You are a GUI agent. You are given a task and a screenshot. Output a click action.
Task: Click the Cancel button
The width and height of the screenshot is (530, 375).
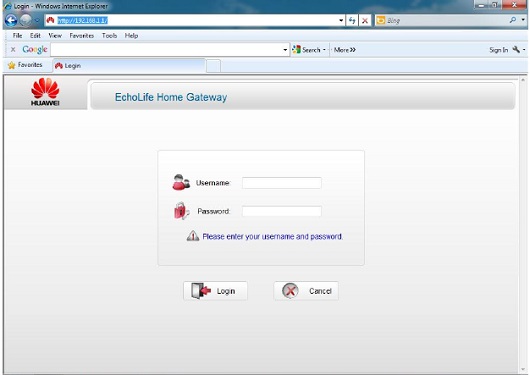pos(306,291)
